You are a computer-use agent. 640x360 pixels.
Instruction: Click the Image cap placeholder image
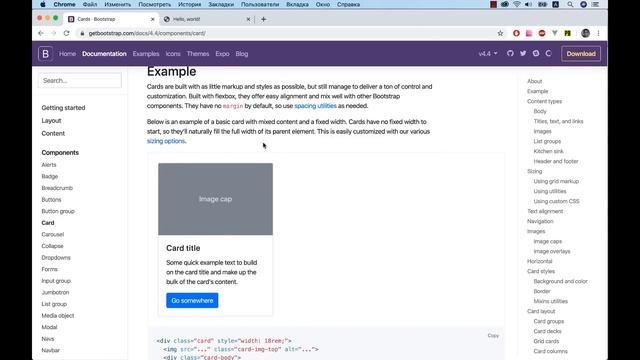tap(216, 199)
